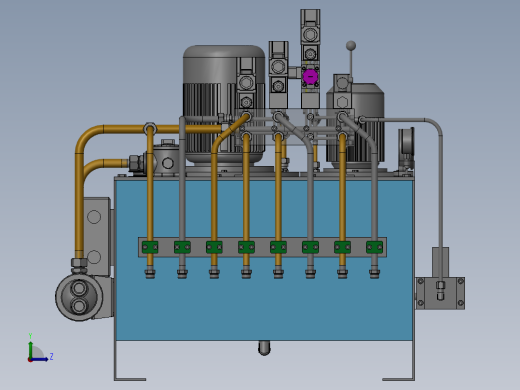Image resolution: width=520 pixels, height=390 pixels.
Task: Select the magenta valve adjustment knob
Action: (x=310, y=76)
